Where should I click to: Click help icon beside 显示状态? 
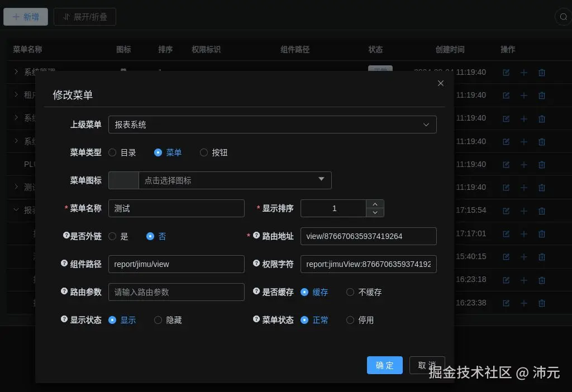click(x=64, y=319)
